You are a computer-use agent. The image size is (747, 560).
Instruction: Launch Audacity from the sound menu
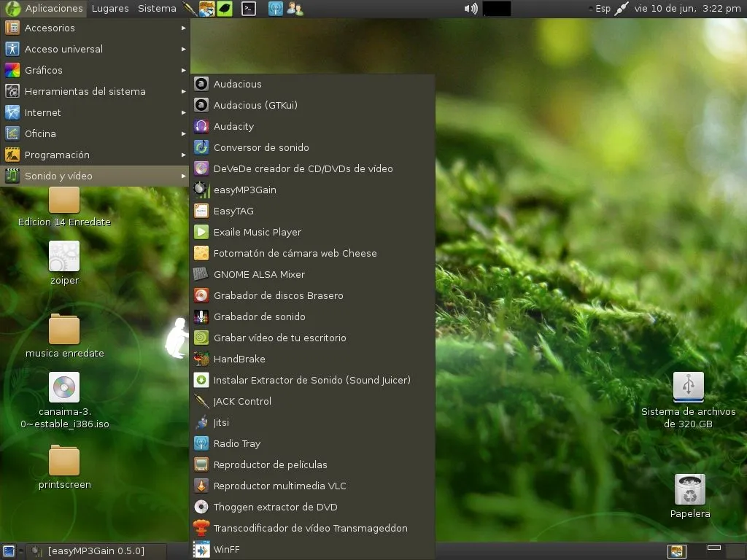(x=233, y=126)
